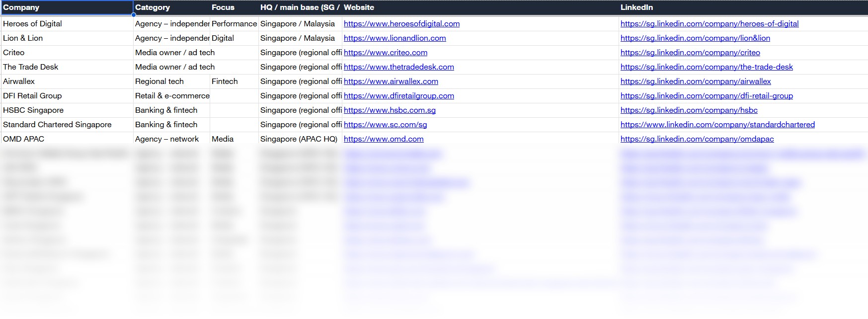The width and height of the screenshot is (868, 319).
Task: Select the Media focus cell
Action: (234, 139)
